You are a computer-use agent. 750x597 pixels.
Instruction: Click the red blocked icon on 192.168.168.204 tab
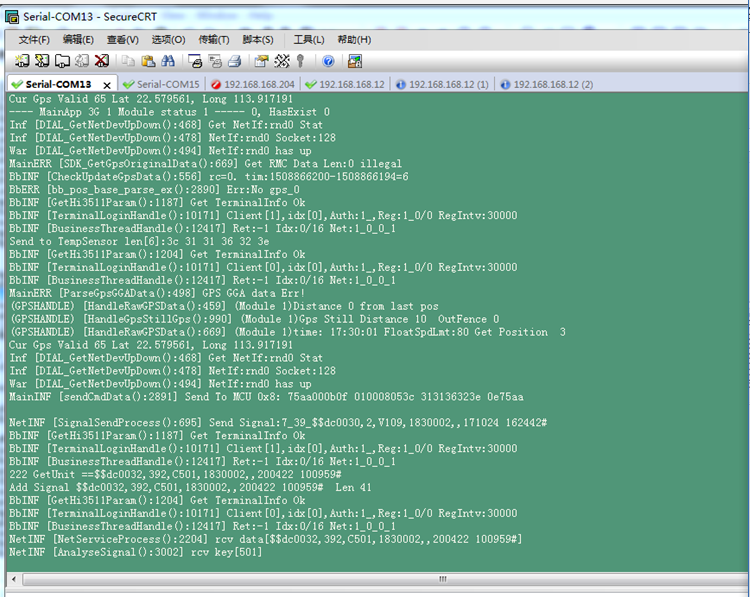(x=216, y=84)
